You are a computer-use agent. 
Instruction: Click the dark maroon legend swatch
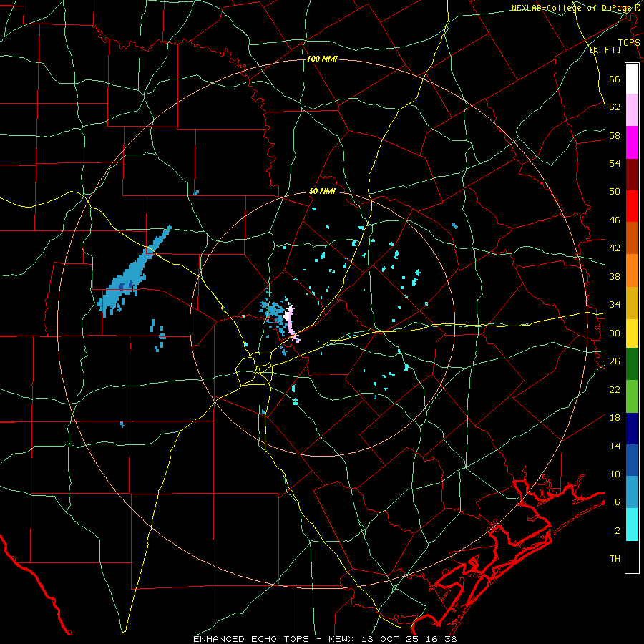632,174
